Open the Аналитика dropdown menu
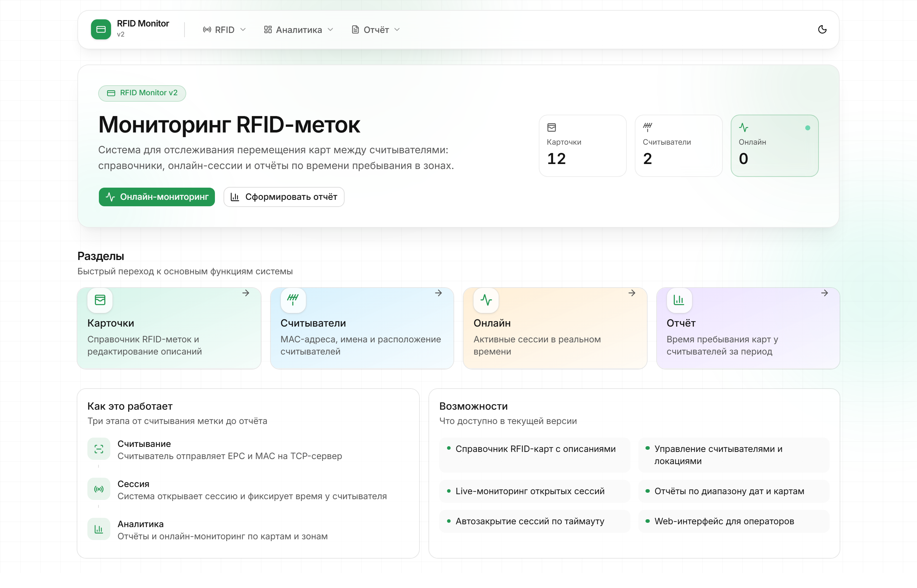 coord(299,29)
